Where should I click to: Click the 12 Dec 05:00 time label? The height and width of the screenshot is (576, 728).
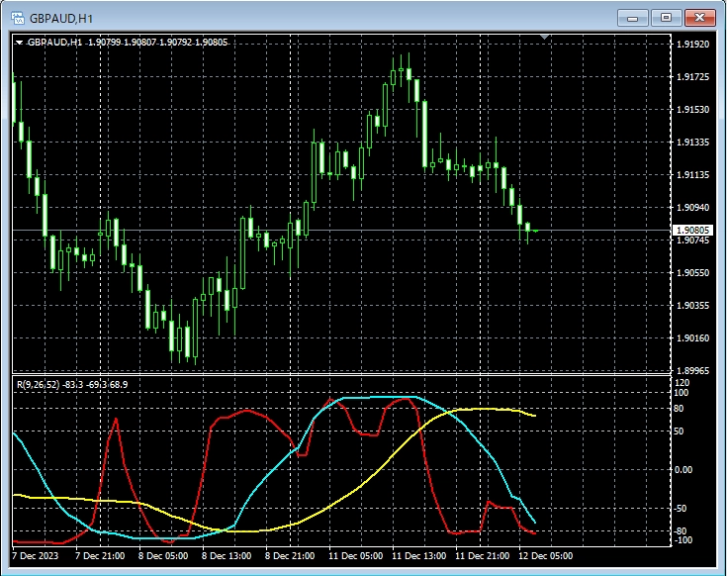pos(546,557)
